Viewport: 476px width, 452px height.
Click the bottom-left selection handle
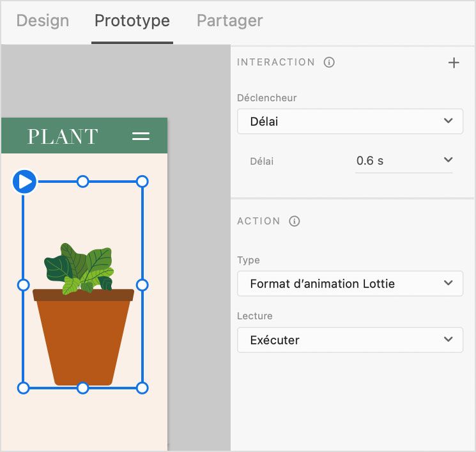23,387
